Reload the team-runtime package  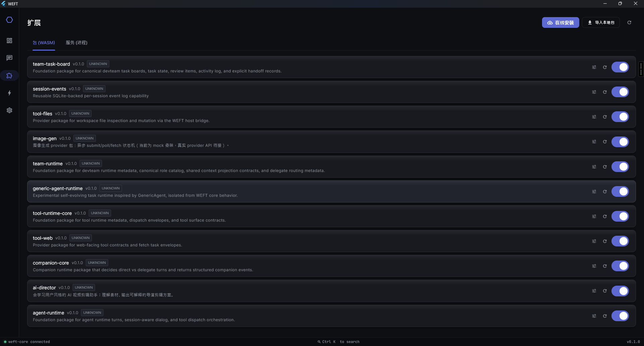pyautogui.click(x=605, y=167)
